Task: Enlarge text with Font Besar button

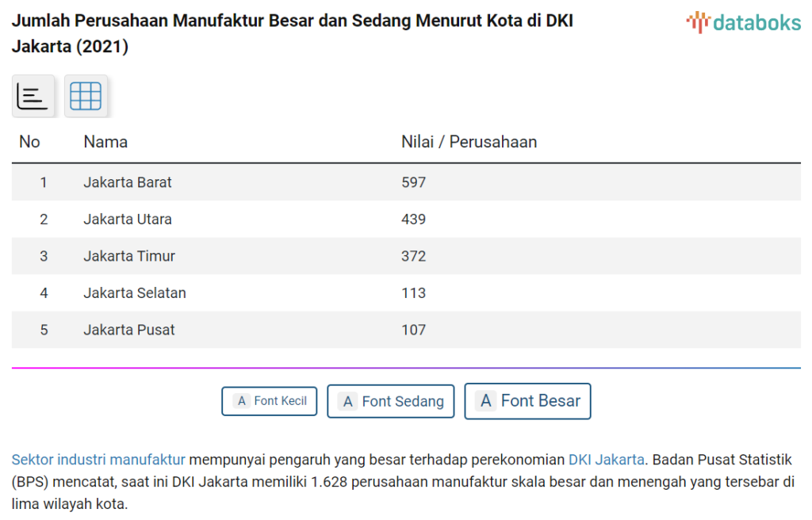Action: coord(527,401)
